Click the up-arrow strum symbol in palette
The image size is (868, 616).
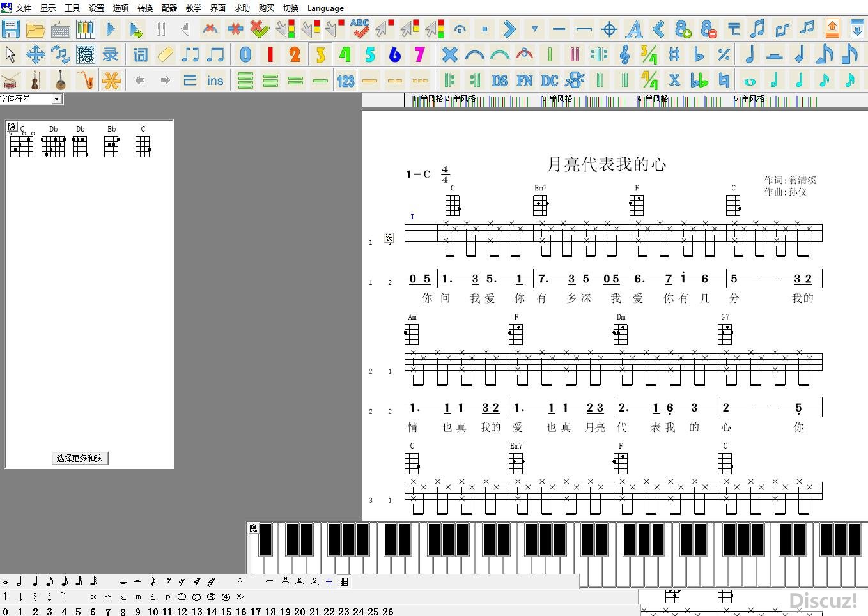(x=6, y=597)
